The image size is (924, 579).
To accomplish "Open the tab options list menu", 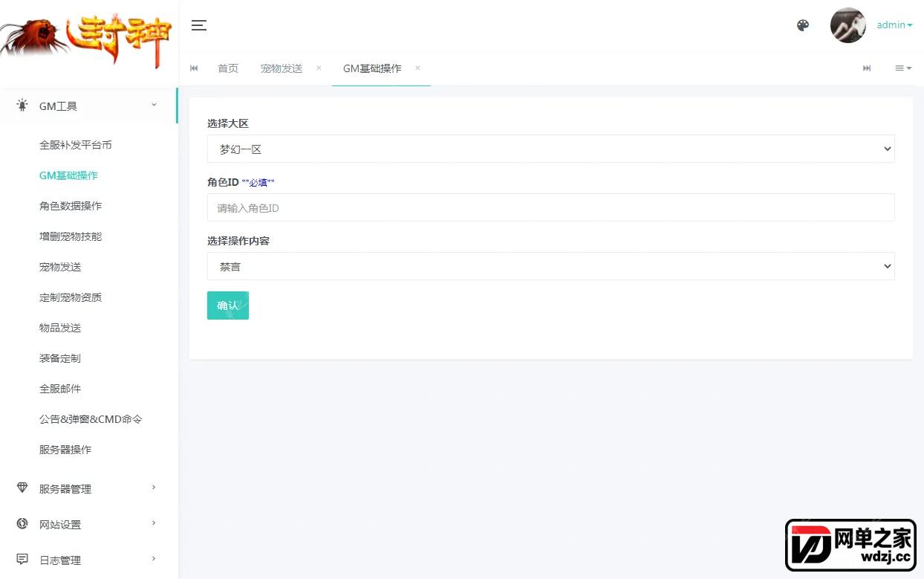I will click(903, 68).
